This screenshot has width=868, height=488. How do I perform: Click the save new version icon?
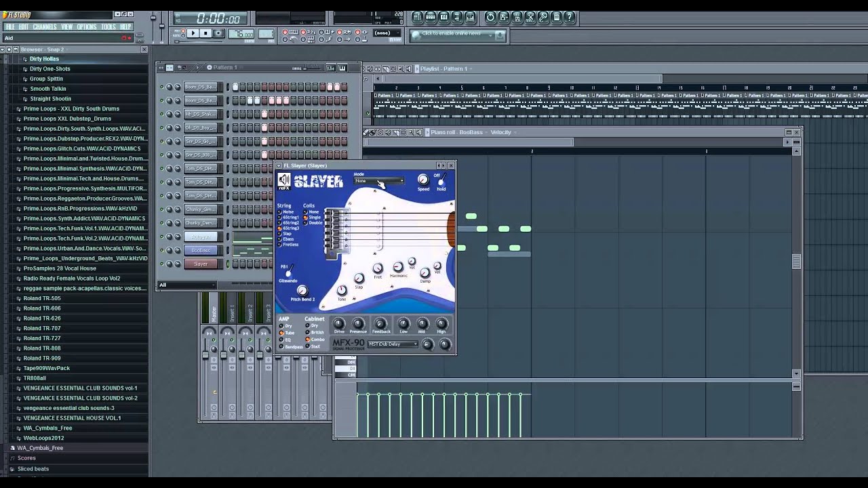504,17
